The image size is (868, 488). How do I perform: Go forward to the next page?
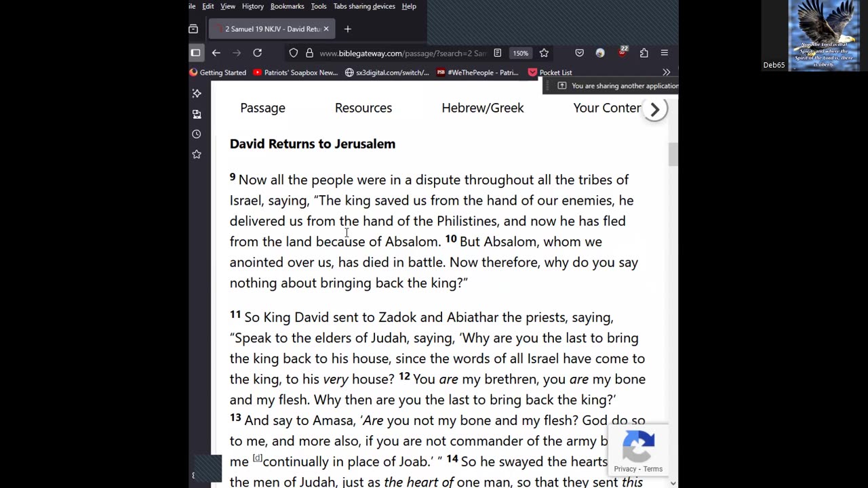pyautogui.click(x=237, y=53)
